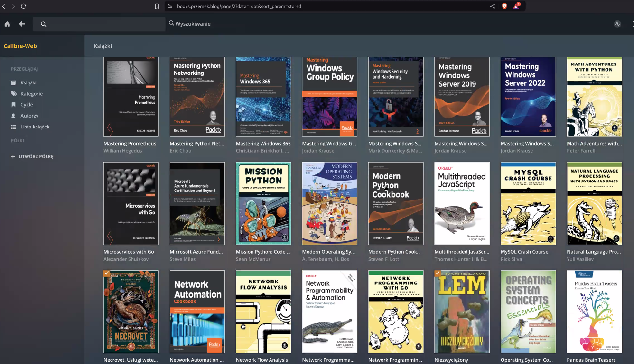Click author link Rick Silva
This screenshot has height=364, width=634.
(x=512, y=259)
